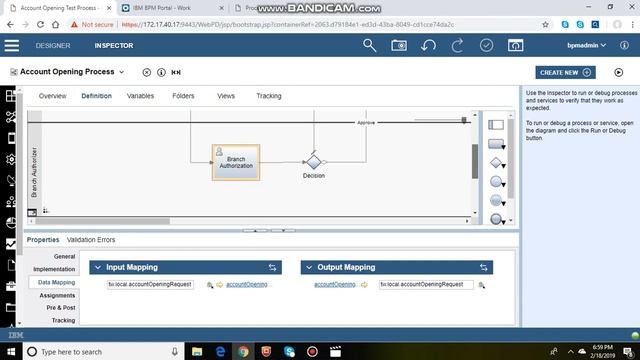Screen dimensions: 640x360
Task: Open the bpmadmin user menu
Action: click(586, 45)
